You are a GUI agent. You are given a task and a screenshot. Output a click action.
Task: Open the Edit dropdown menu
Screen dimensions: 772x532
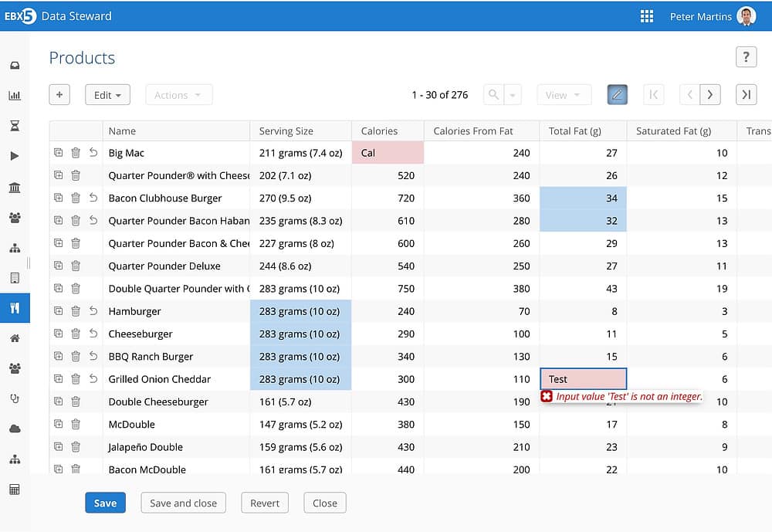[107, 94]
